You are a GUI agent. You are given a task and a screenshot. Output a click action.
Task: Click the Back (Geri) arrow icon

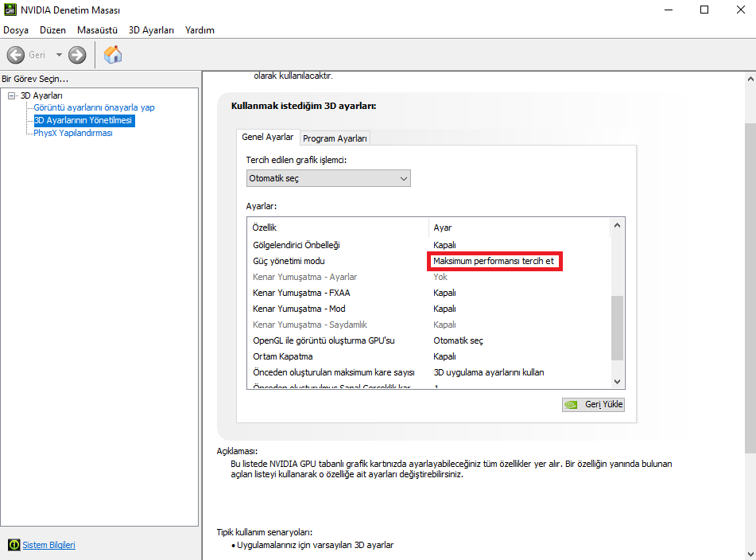[x=16, y=55]
